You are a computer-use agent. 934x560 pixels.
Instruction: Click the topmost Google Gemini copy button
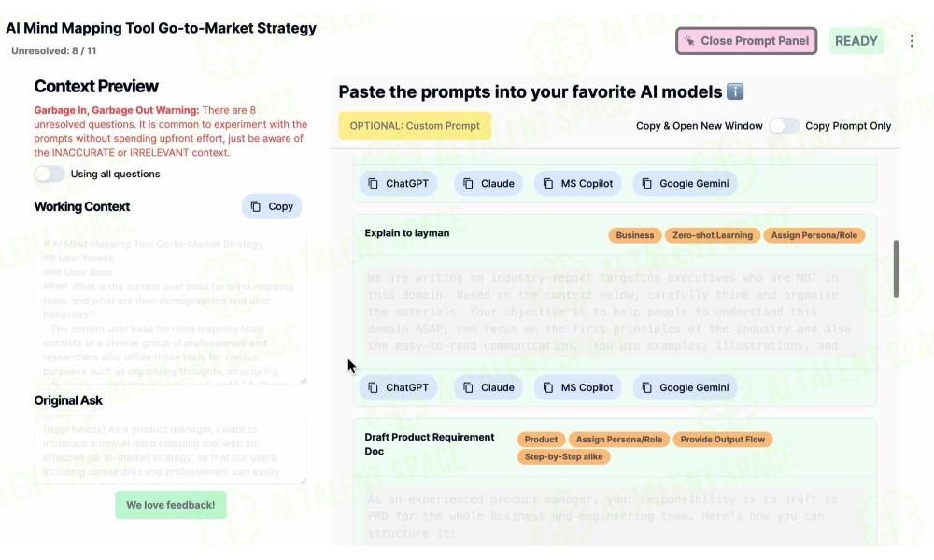pyautogui.click(x=685, y=183)
